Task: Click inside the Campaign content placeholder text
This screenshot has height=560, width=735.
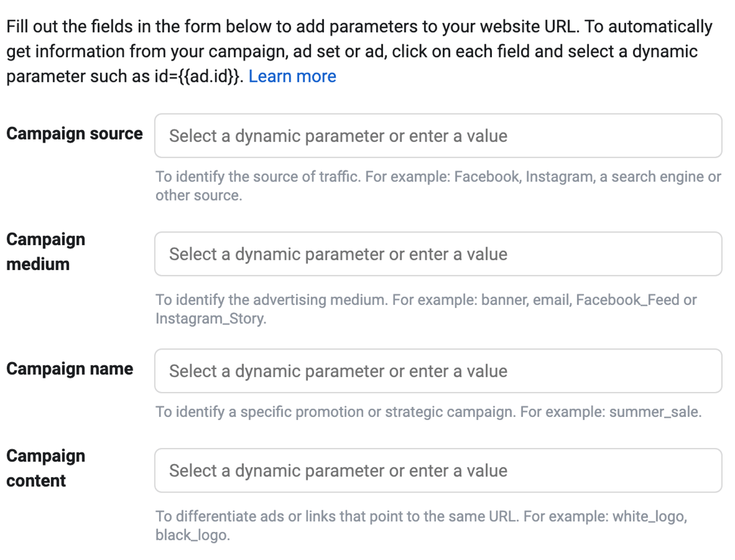Action: (336, 470)
